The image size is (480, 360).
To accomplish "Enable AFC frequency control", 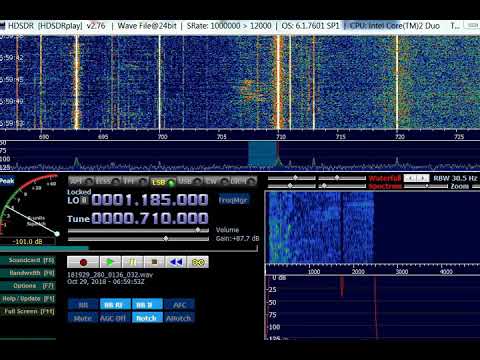I will click(x=179, y=305).
